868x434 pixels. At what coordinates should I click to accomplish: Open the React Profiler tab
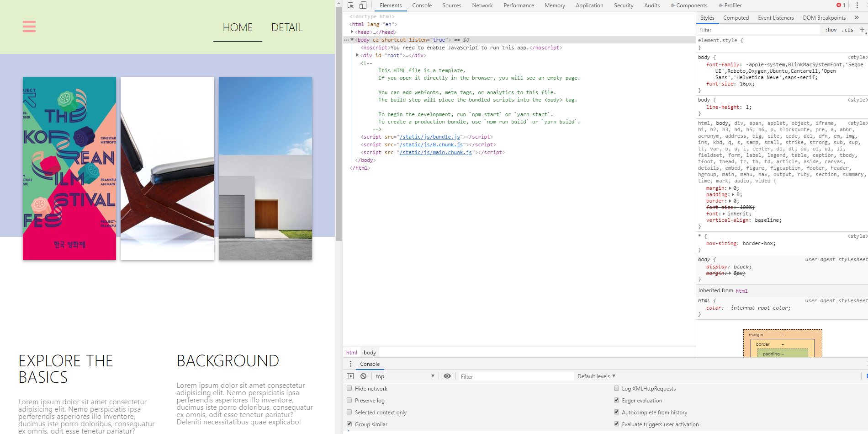[730, 5]
